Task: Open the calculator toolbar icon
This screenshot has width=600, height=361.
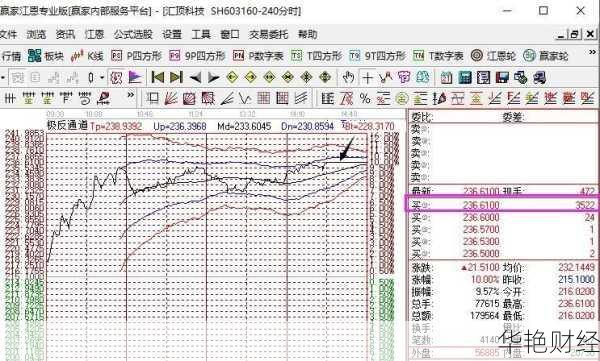Action: (x=465, y=78)
